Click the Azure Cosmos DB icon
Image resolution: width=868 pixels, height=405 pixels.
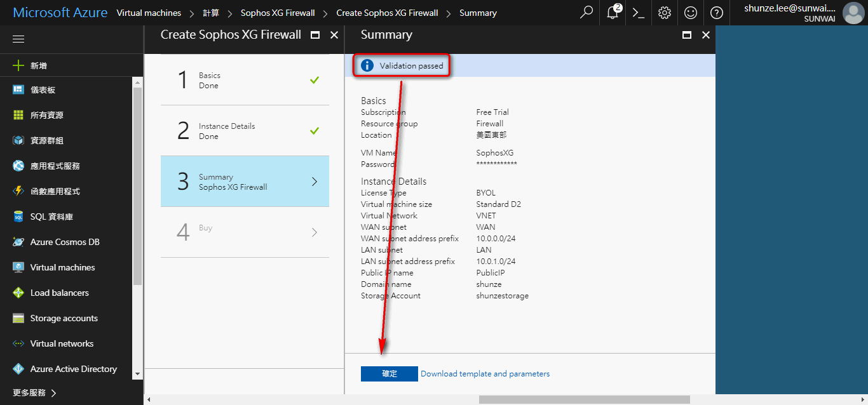(18, 242)
